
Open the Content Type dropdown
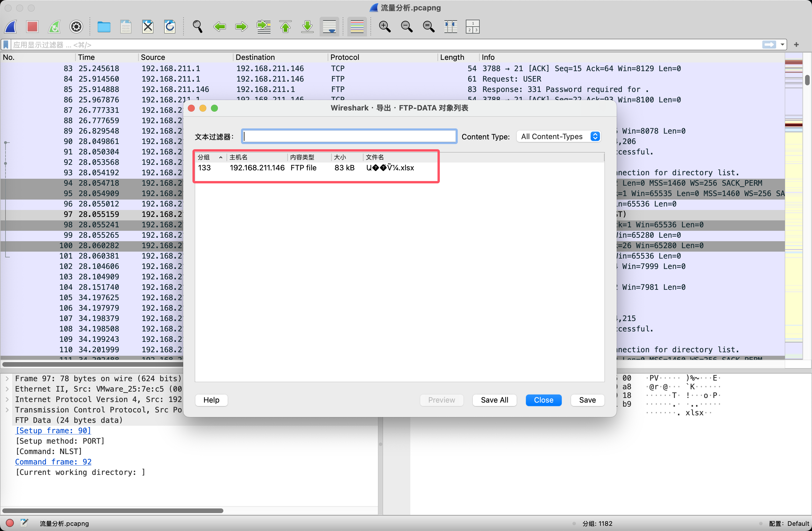coord(559,137)
